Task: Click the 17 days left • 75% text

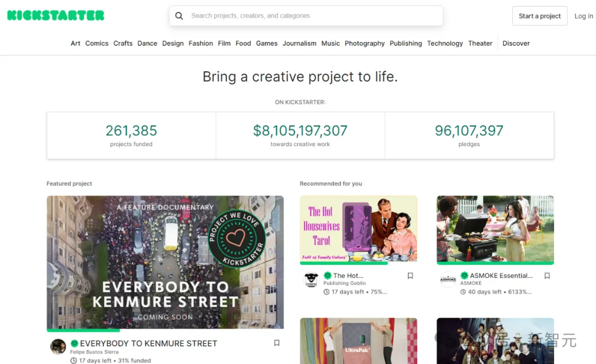Action: [x=359, y=292]
